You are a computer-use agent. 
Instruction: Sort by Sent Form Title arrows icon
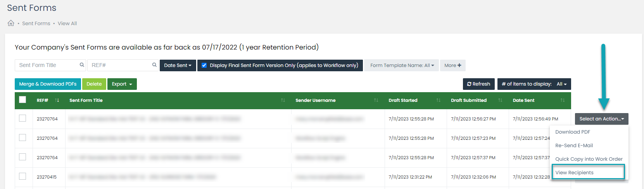click(x=283, y=100)
